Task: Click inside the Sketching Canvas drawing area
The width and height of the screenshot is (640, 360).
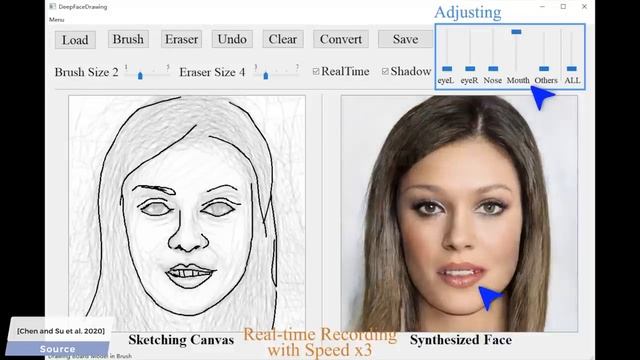Action: (x=187, y=213)
